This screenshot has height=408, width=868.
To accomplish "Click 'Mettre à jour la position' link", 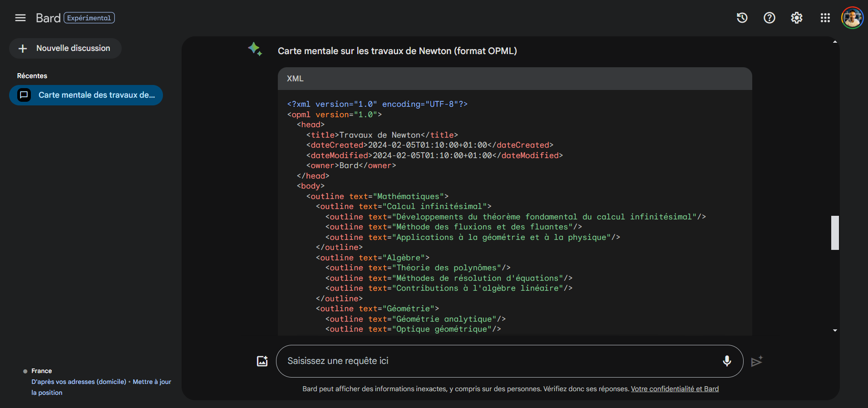I will pos(152,382).
